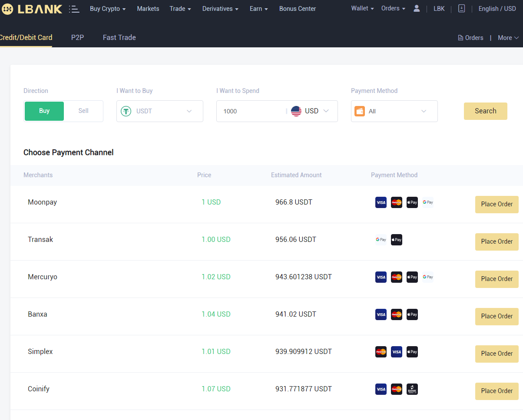
Task: Switch to the P2P tab
Action: pyautogui.click(x=77, y=37)
